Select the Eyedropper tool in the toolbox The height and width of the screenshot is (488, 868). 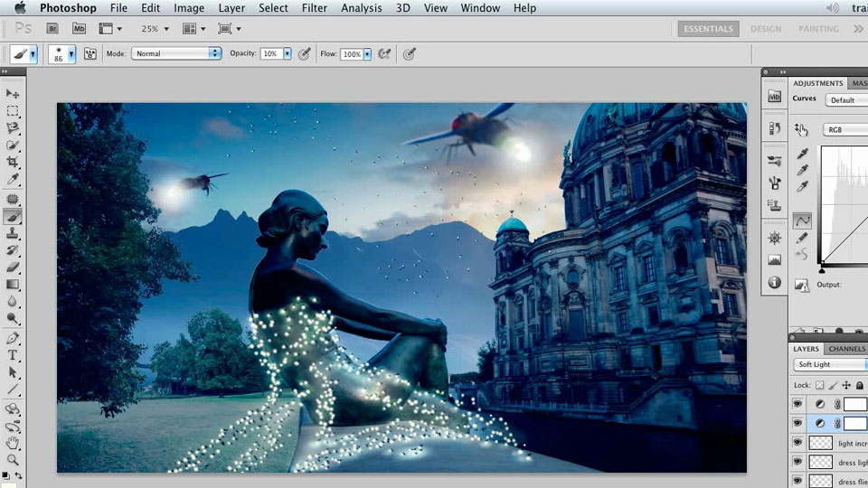click(12, 179)
